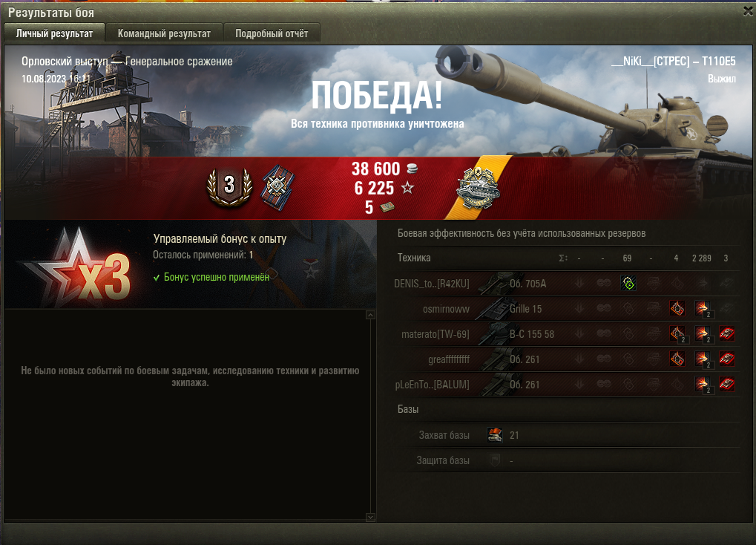The image size is (756, 545).
Task: Click the scroll up arrow of events panel
Action: point(370,316)
